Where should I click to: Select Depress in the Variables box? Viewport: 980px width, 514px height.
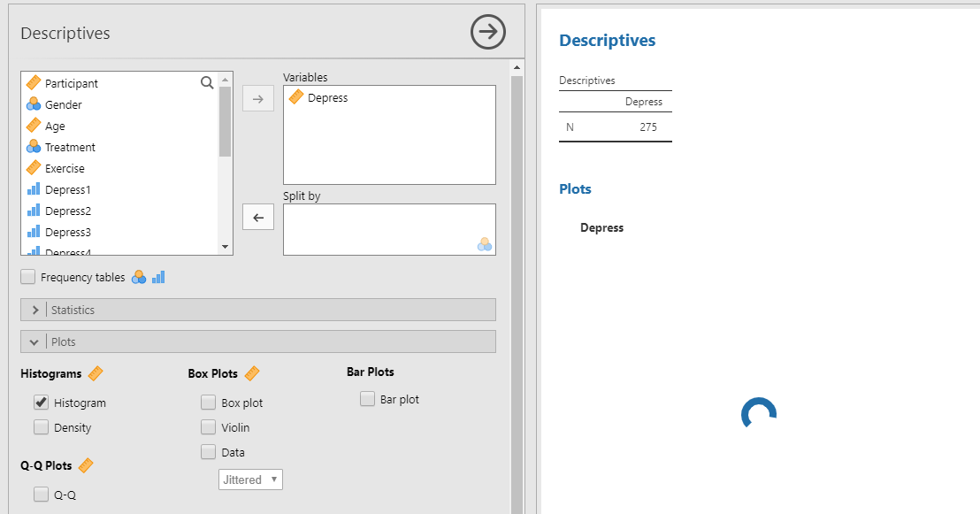click(x=327, y=97)
